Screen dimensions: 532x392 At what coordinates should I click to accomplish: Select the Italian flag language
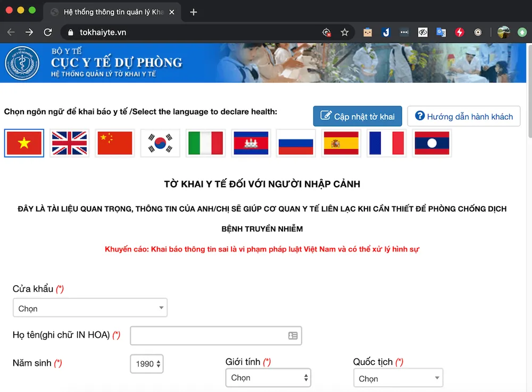click(x=205, y=143)
